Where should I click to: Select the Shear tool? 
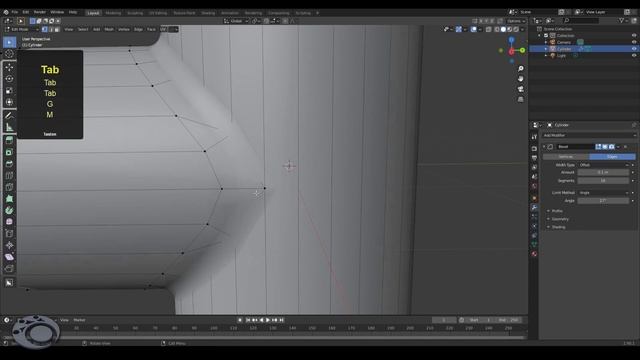pyautogui.click(x=9, y=257)
